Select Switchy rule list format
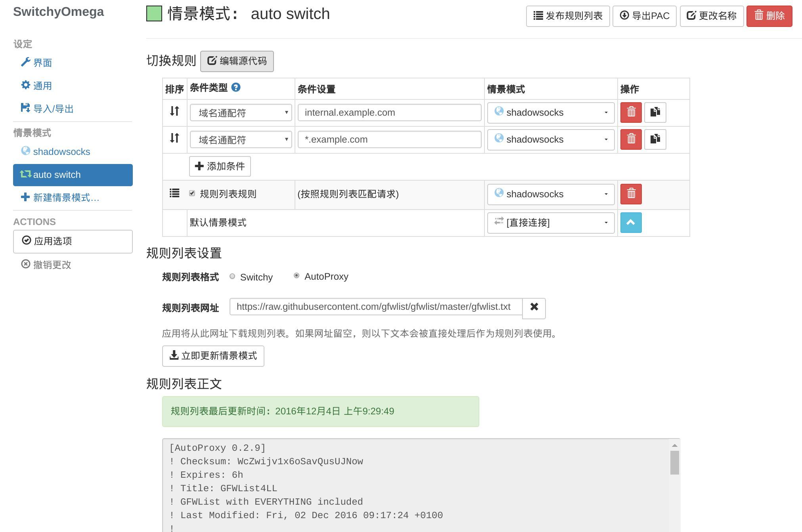 coord(232,276)
